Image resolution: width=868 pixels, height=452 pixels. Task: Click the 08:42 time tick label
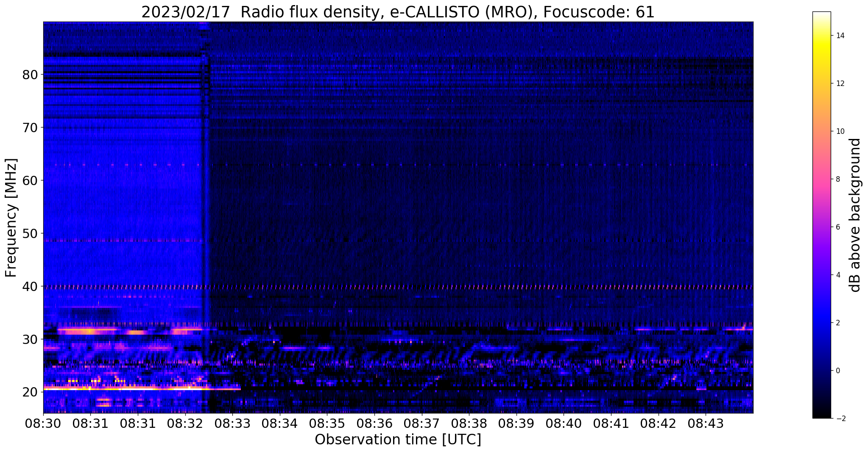pyautogui.click(x=658, y=424)
